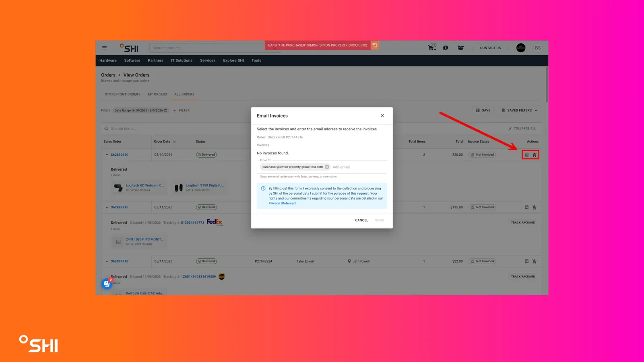Click the Collapse All button
The width and height of the screenshot is (644, 362).
pos(522,129)
